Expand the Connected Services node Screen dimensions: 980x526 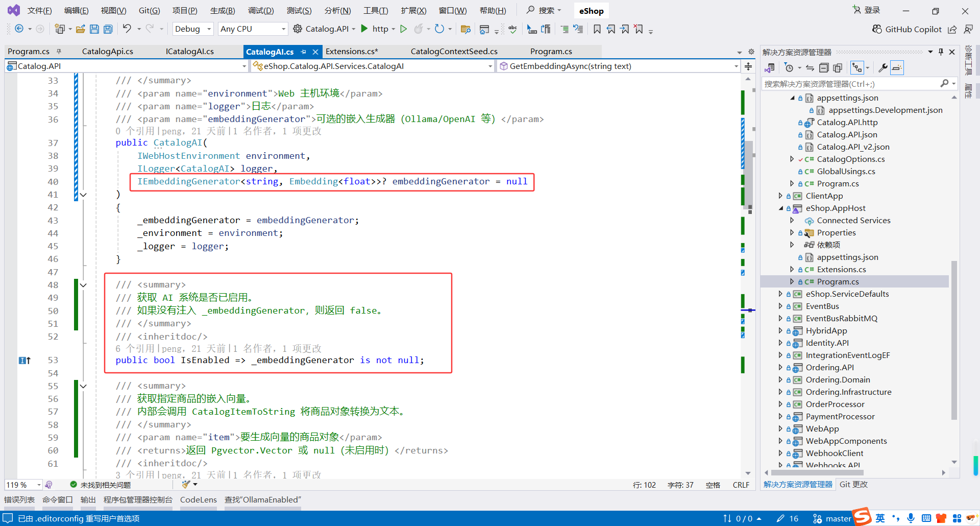click(792, 220)
